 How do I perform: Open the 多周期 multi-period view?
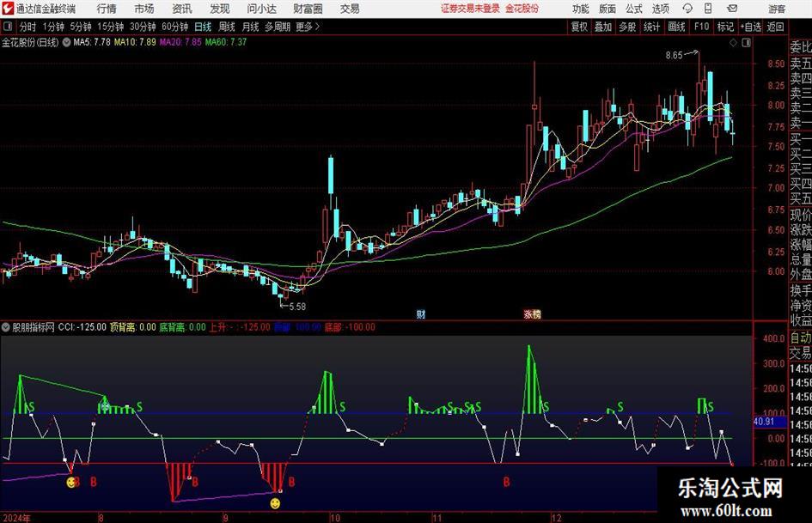277,27
